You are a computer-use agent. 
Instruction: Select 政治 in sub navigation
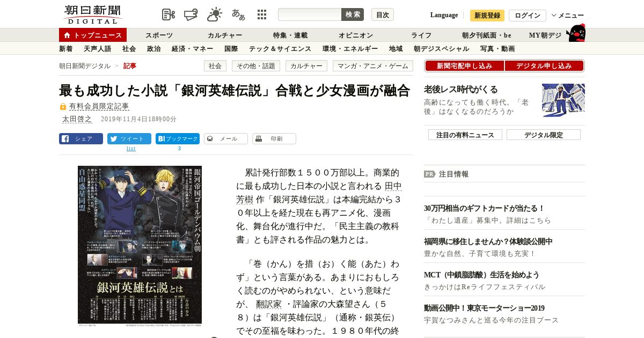(153, 49)
